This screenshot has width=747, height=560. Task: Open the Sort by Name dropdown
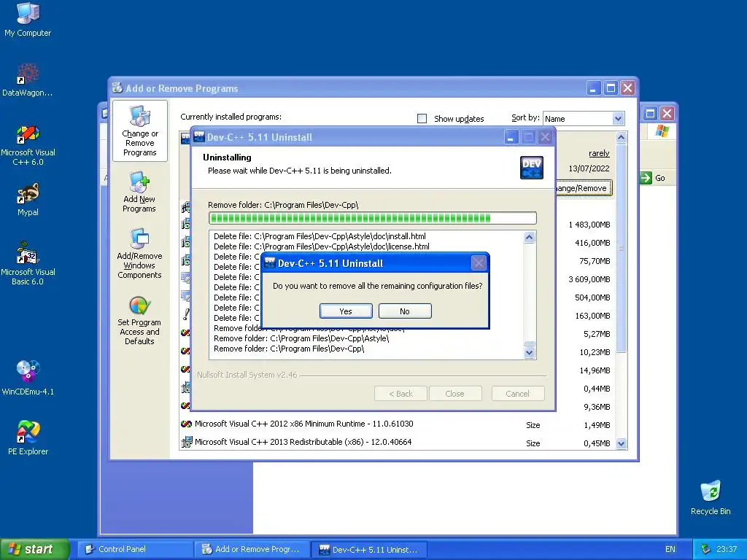(618, 119)
